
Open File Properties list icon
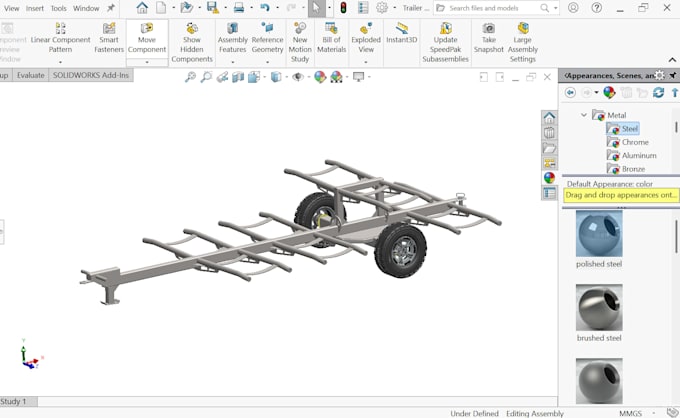[x=363, y=7]
